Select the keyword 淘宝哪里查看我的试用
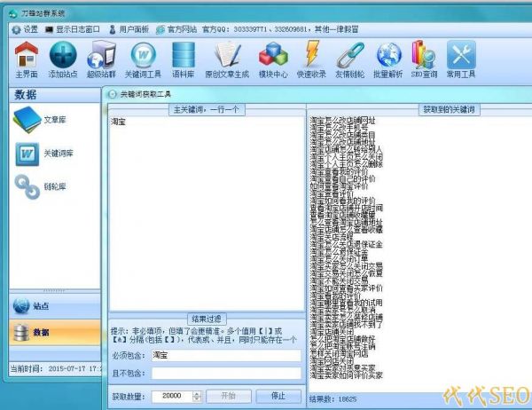532x410 pixels. 347,303
